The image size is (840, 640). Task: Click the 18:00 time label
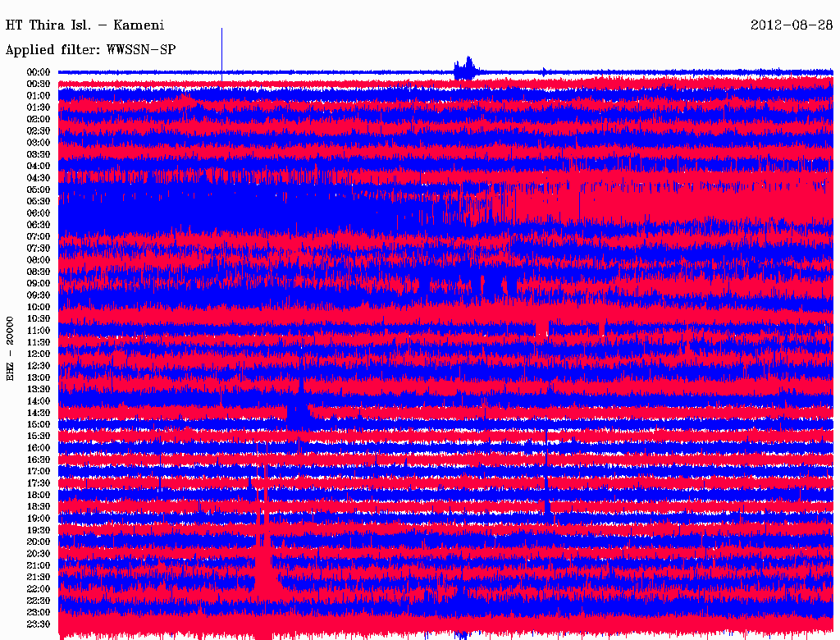pyautogui.click(x=39, y=495)
